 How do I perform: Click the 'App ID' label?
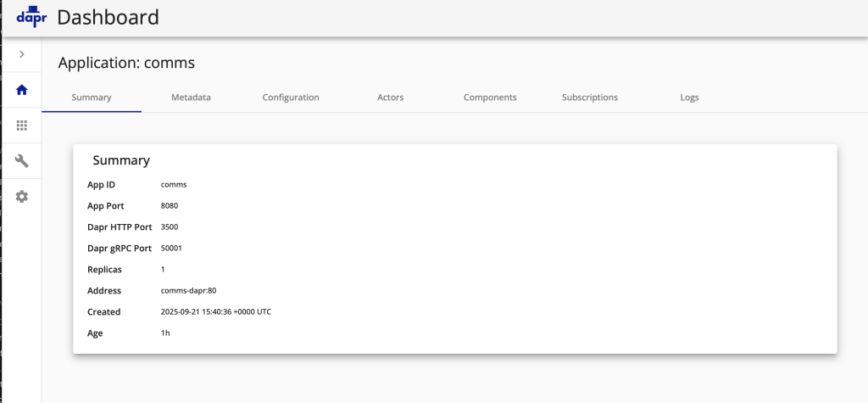tap(102, 185)
